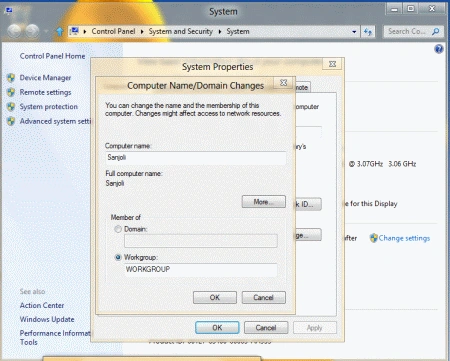
Task: Select the Workgroup radio button
Action: click(118, 257)
